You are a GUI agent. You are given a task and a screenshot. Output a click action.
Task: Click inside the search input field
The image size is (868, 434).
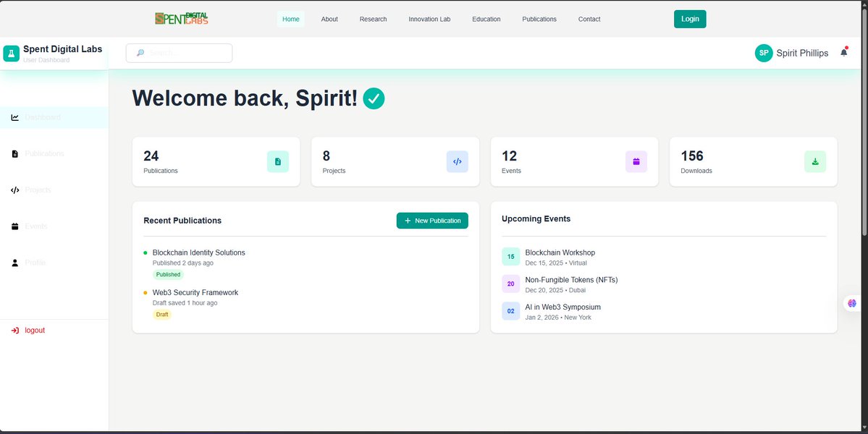[x=179, y=53]
